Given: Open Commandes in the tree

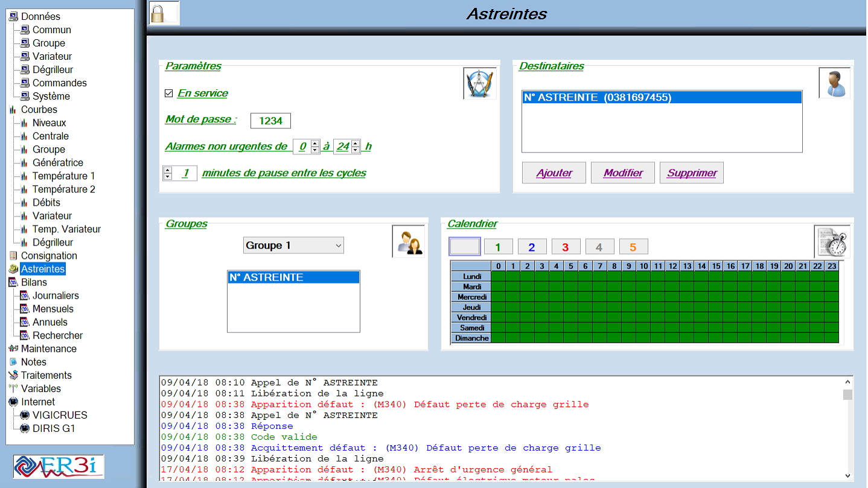Looking at the screenshot, I should (x=59, y=83).
